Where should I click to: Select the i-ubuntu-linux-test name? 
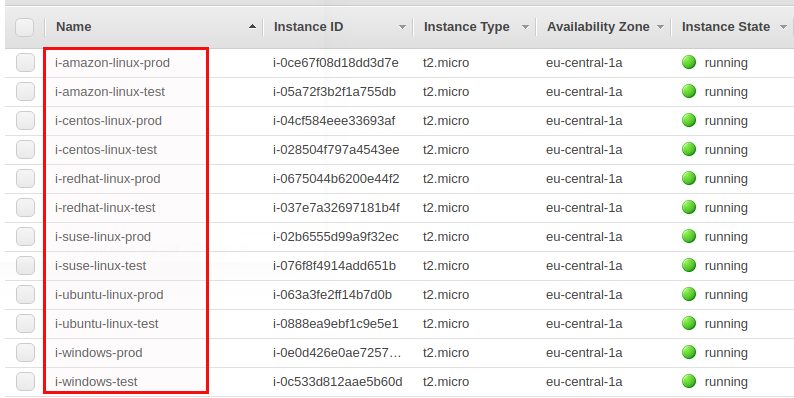coord(107,324)
